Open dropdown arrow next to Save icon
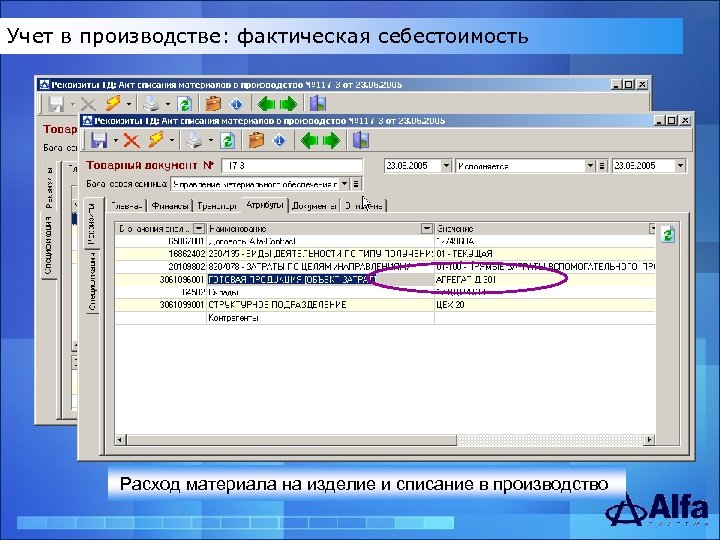The image size is (720, 540). click(116, 140)
